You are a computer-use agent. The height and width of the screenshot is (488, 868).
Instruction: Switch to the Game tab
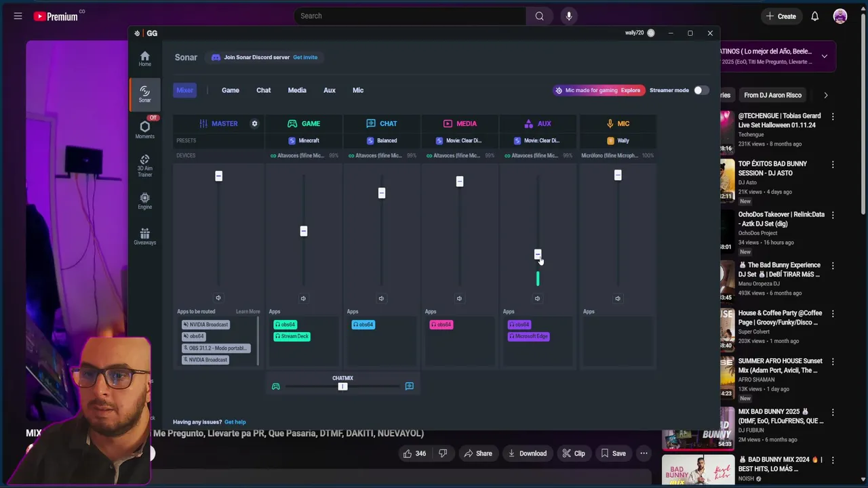point(230,90)
